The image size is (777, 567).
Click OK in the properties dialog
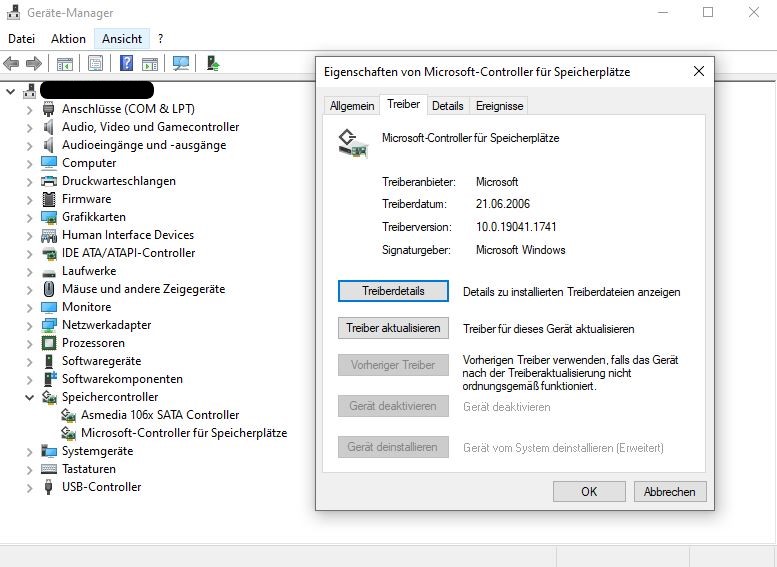tap(589, 492)
